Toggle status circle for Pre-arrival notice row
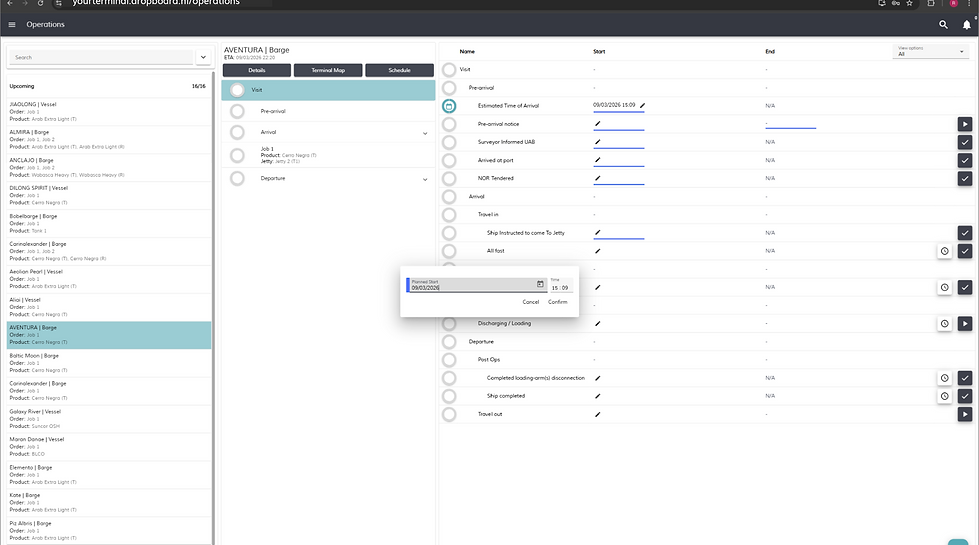 449,124
